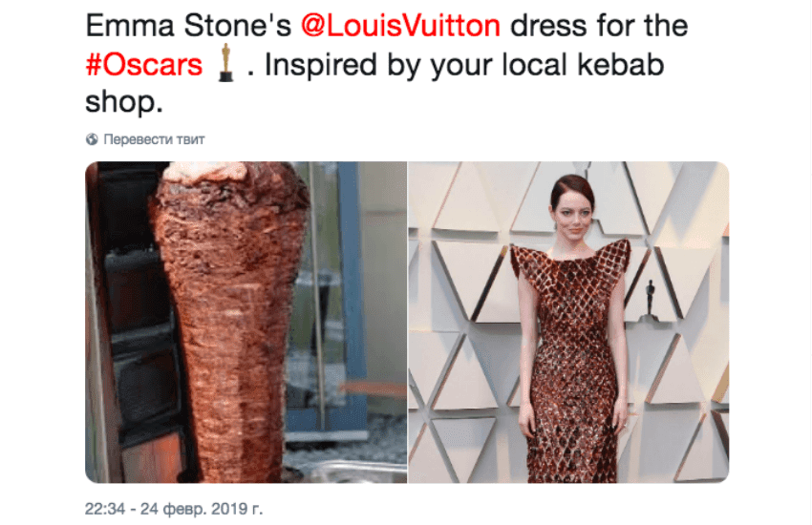This screenshot has height=525, width=812.
Task: Click the @LouisVuitton mention link
Action: click(400, 26)
